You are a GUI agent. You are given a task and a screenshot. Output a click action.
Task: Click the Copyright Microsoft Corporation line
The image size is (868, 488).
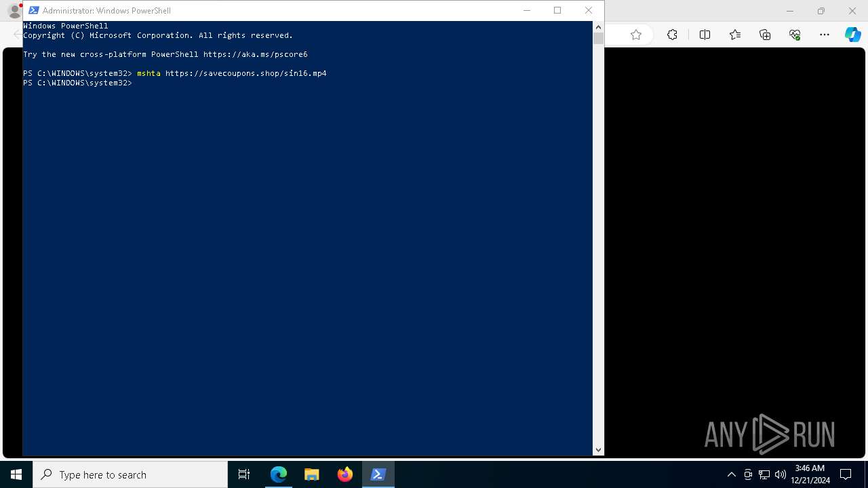158,35
